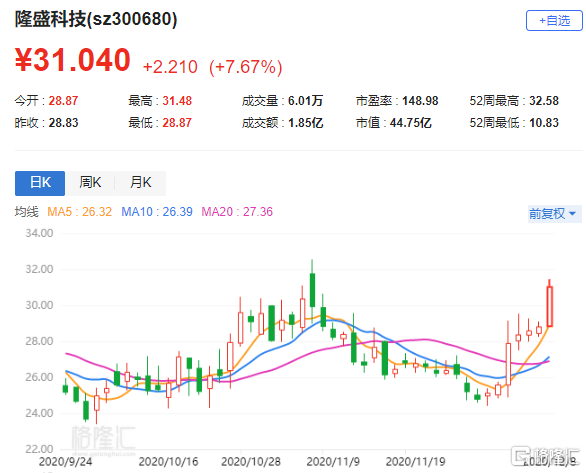
Task: Click the 52-week high value 32.58
Action: point(544,101)
